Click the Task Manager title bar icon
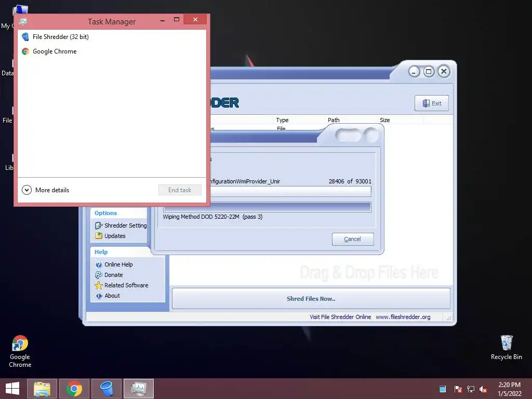 pos(23,21)
